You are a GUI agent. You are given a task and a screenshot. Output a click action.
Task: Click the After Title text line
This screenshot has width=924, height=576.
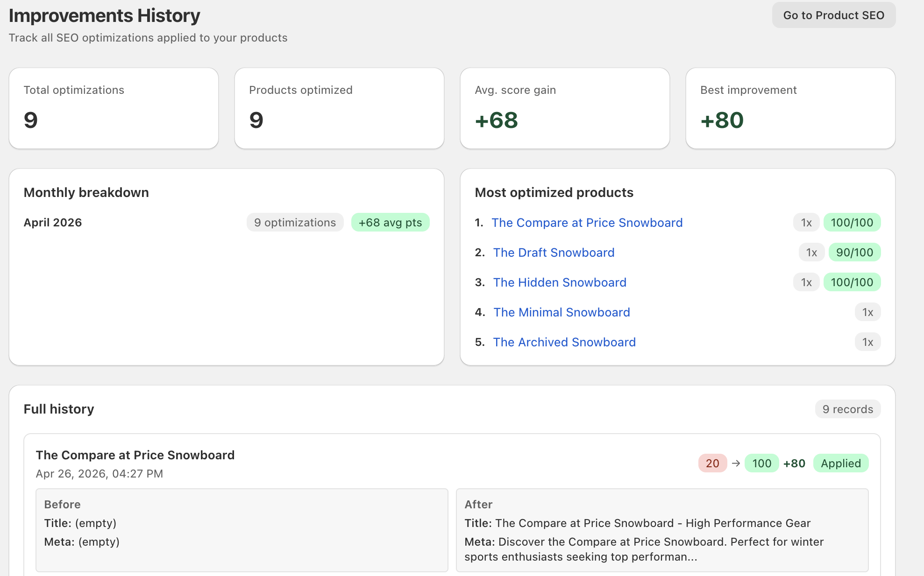637,523
